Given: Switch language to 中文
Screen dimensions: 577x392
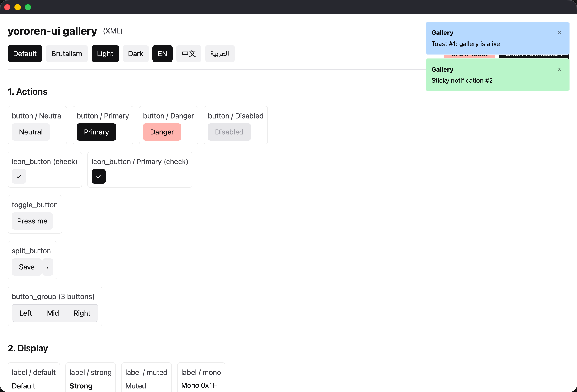Looking at the screenshot, I should [x=189, y=54].
